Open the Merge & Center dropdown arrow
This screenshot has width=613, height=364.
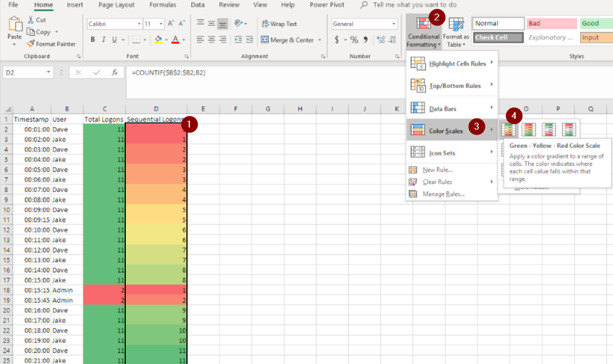pyautogui.click(x=320, y=40)
